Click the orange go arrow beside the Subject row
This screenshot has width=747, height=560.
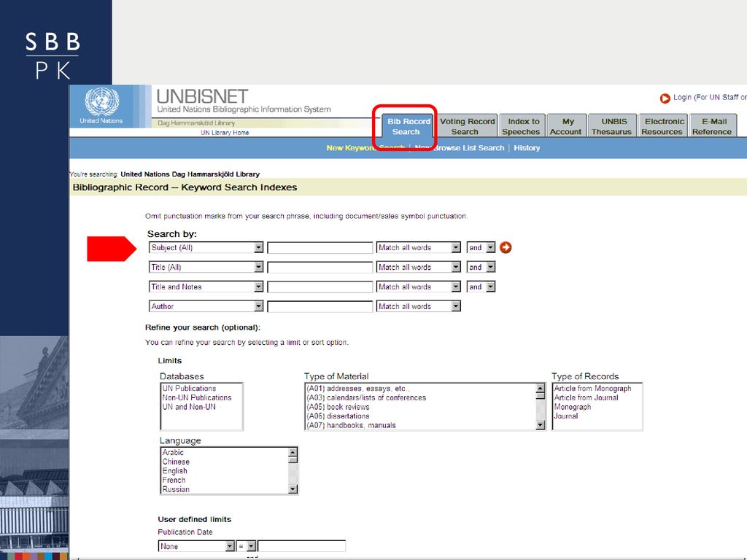coord(506,248)
